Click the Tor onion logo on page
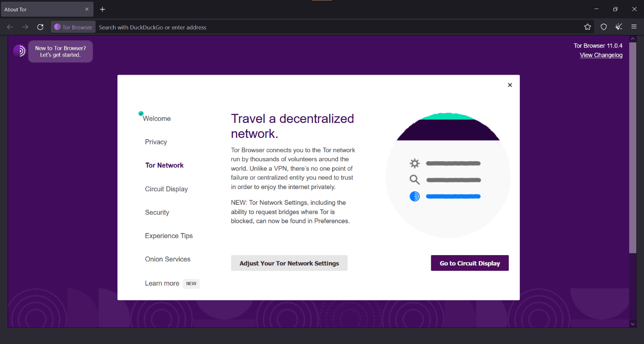 coord(19,51)
